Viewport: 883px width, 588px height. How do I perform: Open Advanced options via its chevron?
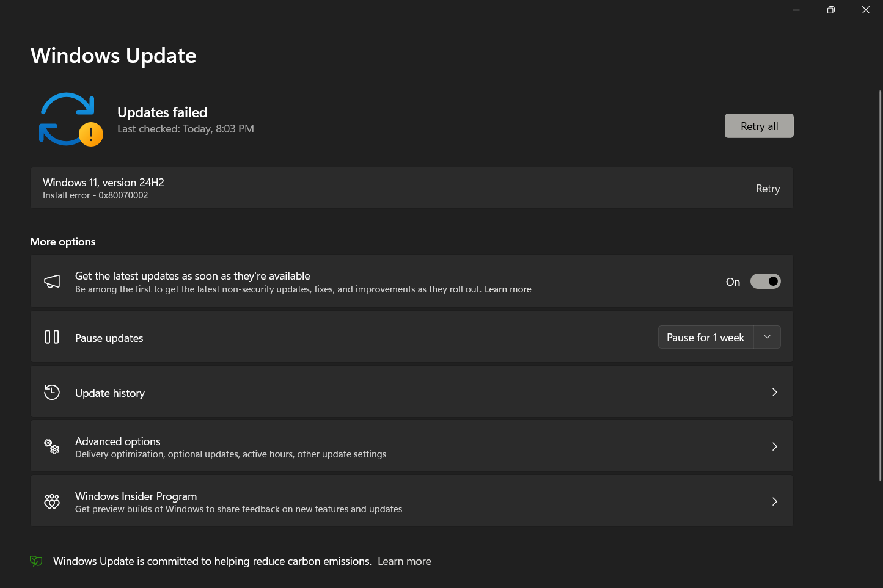774,446
